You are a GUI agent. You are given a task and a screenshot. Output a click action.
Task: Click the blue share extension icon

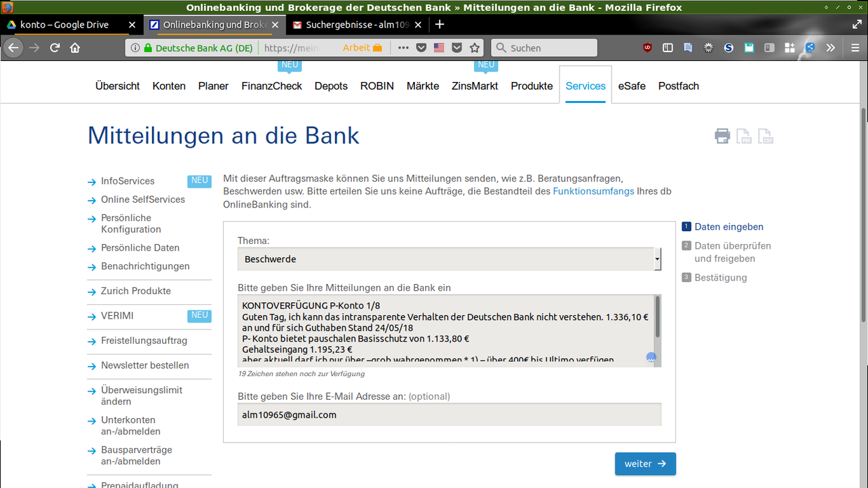(x=810, y=47)
